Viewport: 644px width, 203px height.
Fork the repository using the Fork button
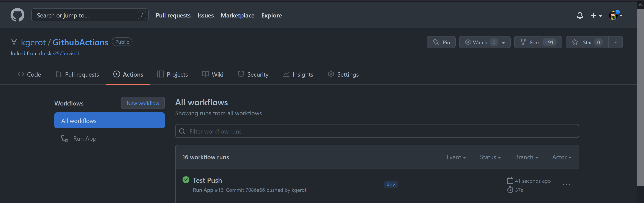pyautogui.click(x=538, y=42)
